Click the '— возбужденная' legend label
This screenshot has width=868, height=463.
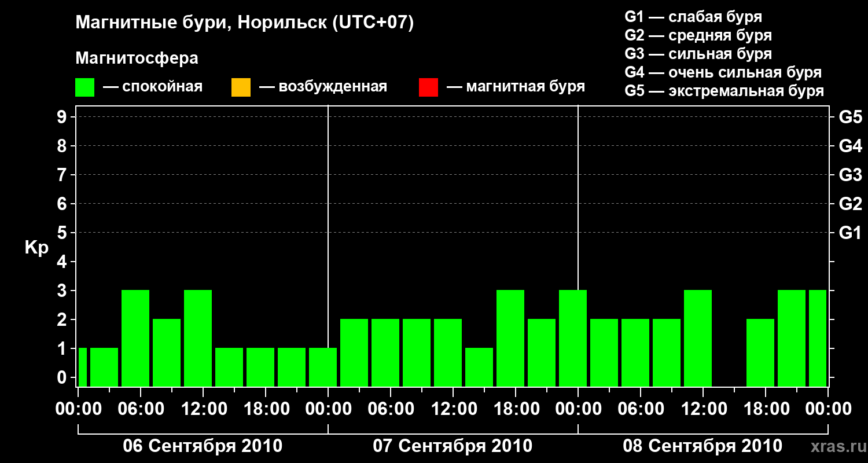tap(323, 87)
